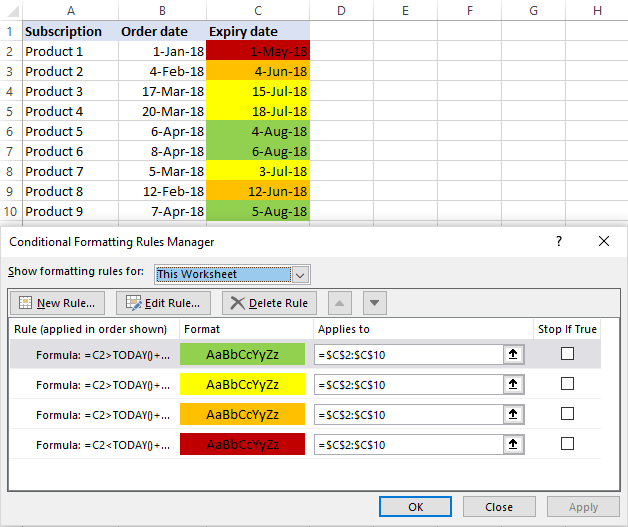
Task: Select column C header
Action: coord(256,10)
